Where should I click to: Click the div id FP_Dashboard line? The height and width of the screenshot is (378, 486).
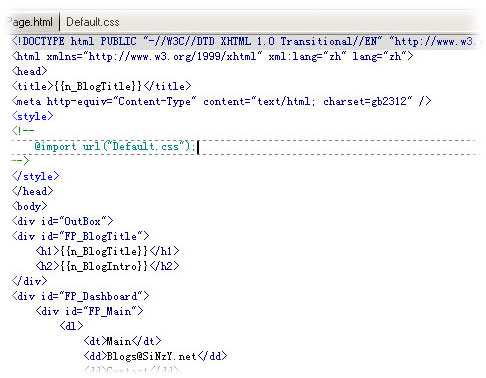pyautogui.click(x=80, y=296)
